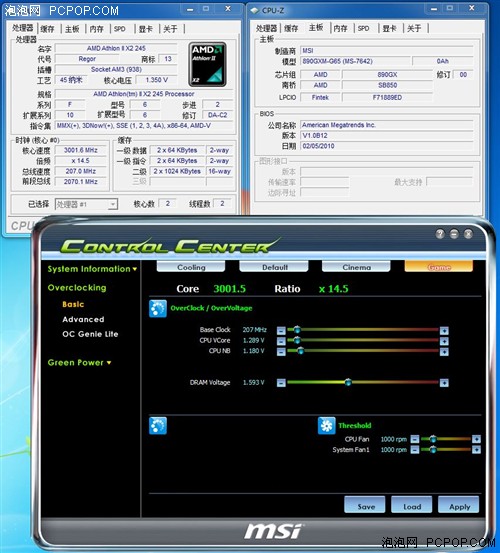Open Advanced overclocking page
Viewport: 500px width, 553px height.
click(x=83, y=319)
